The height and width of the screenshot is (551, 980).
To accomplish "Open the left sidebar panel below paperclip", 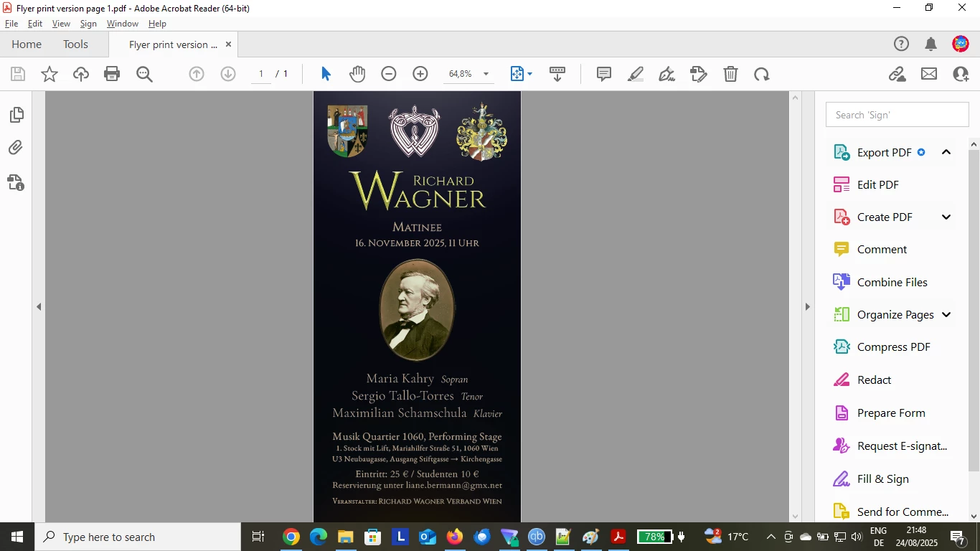I will [16, 182].
